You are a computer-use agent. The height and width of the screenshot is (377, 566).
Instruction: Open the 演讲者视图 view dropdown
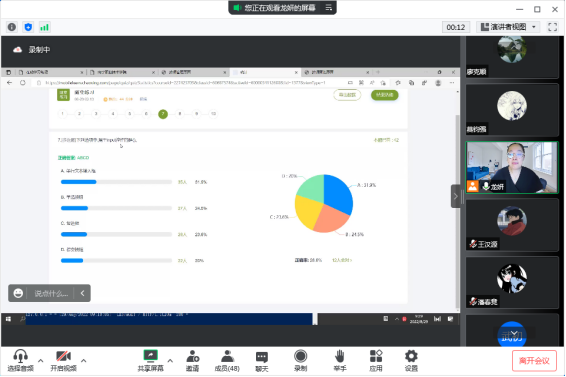pos(508,27)
